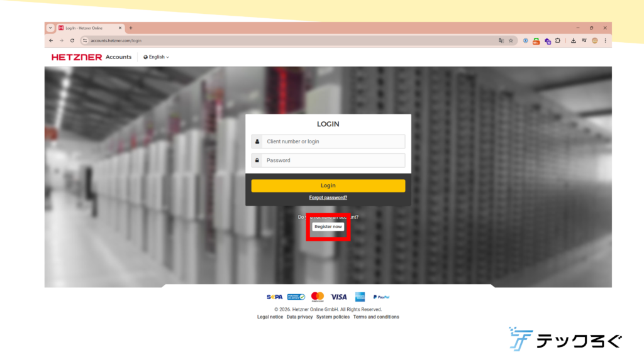Screen dimensions: 644x362
Task: Click the Client number or login field
Action: point(333,141)
